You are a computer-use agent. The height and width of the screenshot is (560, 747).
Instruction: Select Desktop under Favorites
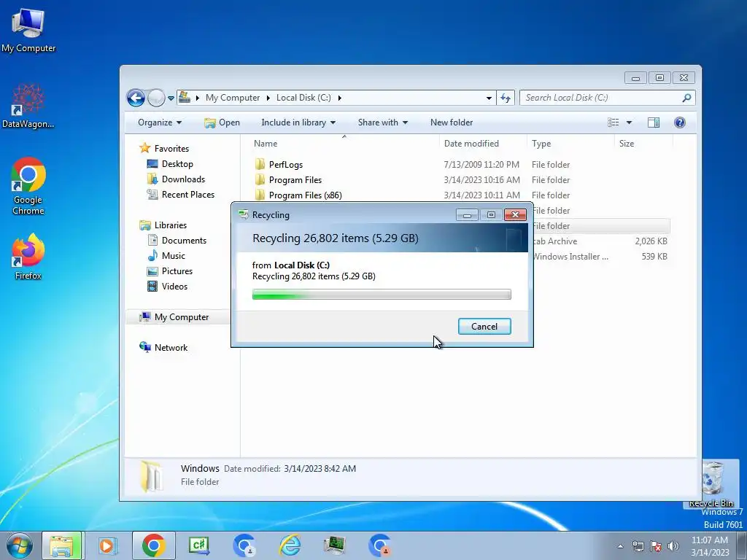click(x=170, y=164)
